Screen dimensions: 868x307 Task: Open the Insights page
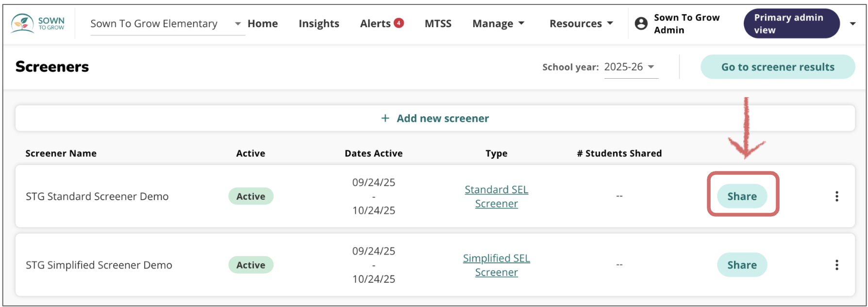tap(319, 23)
